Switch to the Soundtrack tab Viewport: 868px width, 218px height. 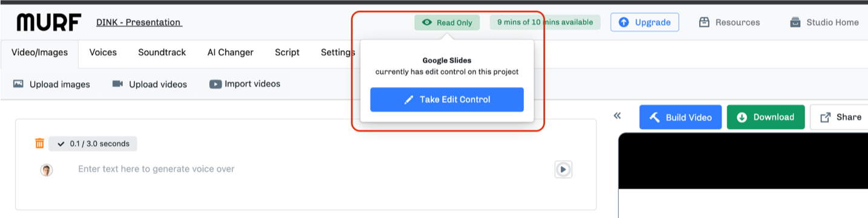coord(162,53)
